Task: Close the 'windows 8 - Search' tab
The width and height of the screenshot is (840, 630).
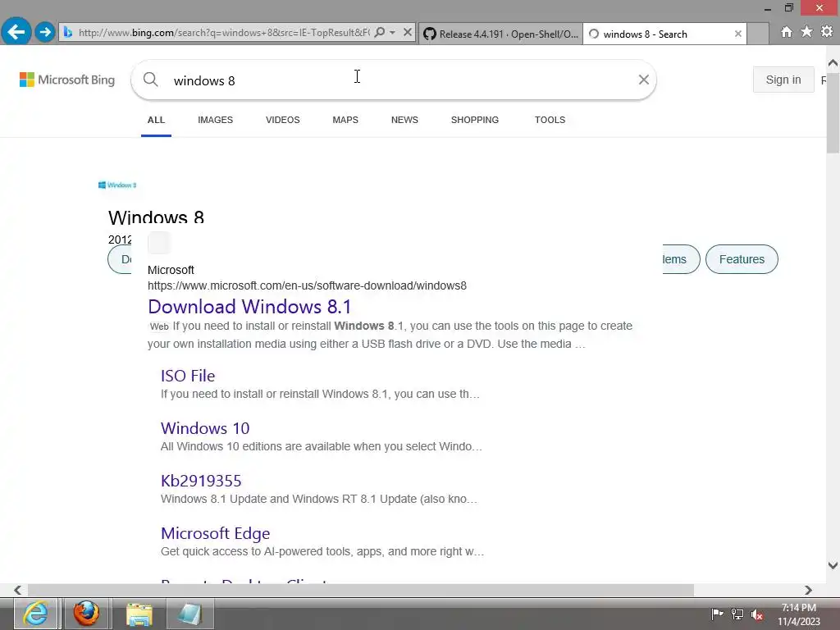Action: click(737, 34)
